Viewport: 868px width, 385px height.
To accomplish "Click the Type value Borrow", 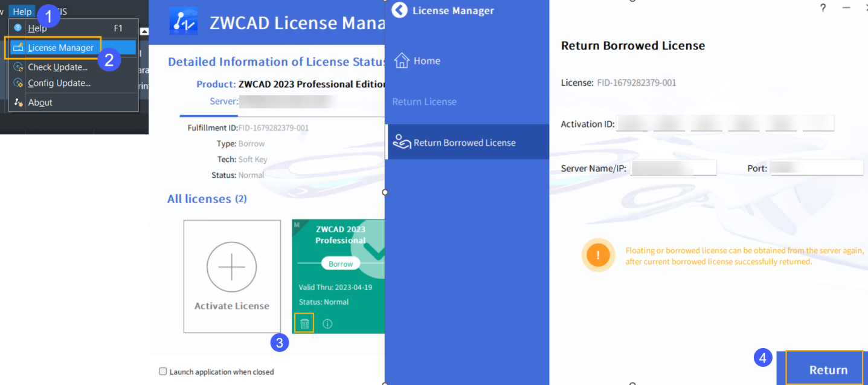I will tap(251, 144).
